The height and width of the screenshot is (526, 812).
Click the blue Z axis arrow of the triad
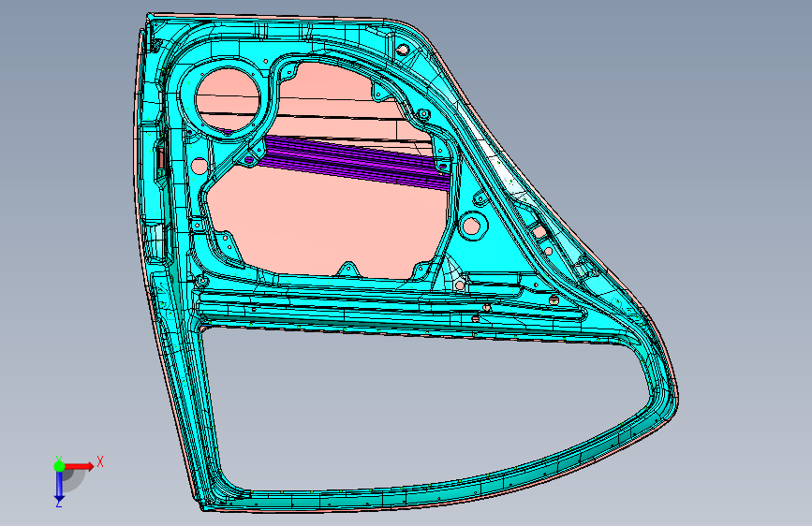59,488
